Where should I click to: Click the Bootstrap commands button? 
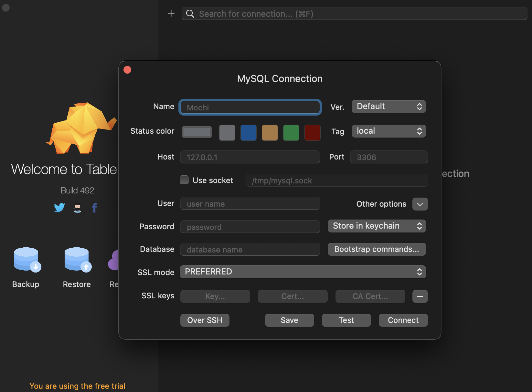[x=377, y=249]
